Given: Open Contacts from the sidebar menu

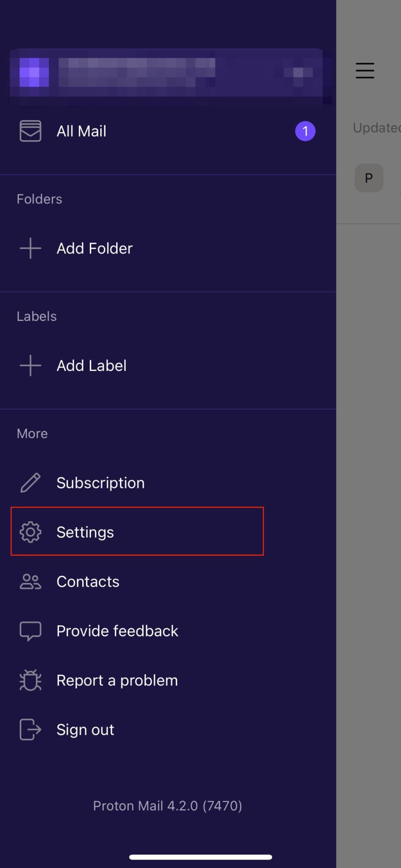Looking at the screenshot, I should point(88,581).
